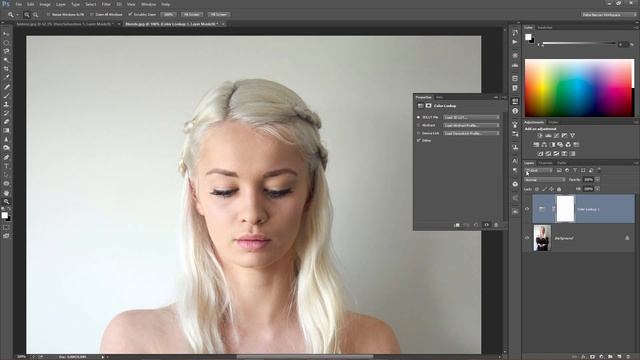The height and width of the screenshot is (360, 640).
Task: Open the Filter menu
Action: point(106,4)
